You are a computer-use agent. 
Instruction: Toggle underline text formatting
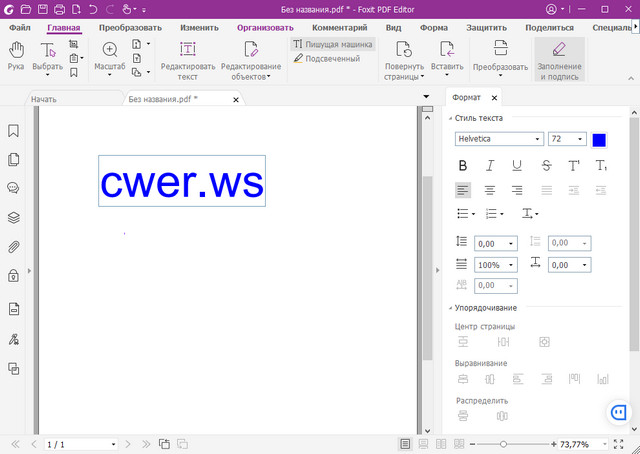(x=517, y=165)
